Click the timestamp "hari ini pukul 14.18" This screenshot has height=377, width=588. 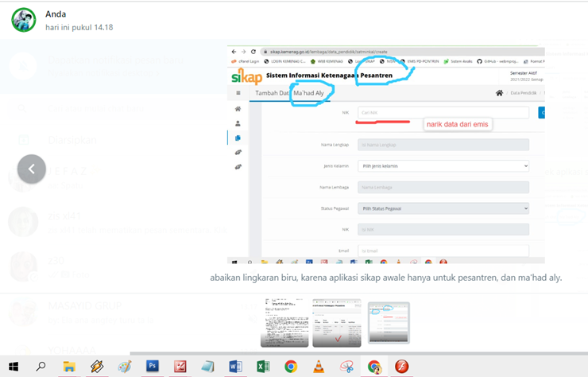(79, 27)
